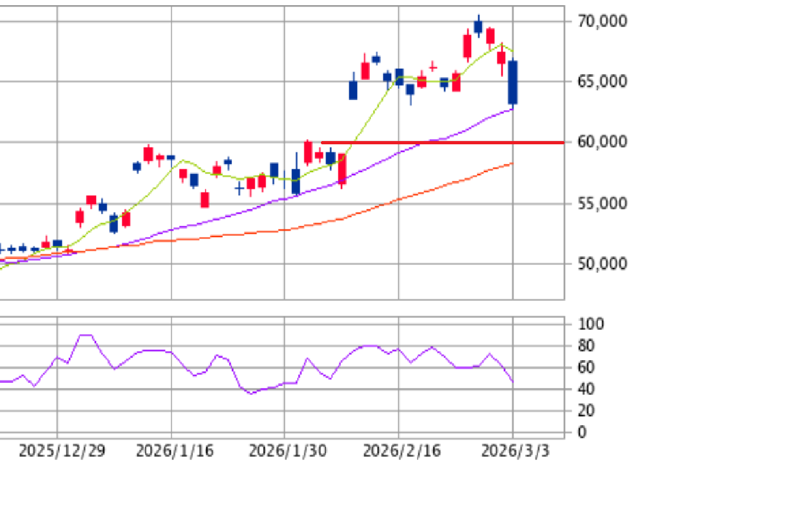Select the 2026/1/30 date label
812x525 pixels.
click(x=287, y=451)
